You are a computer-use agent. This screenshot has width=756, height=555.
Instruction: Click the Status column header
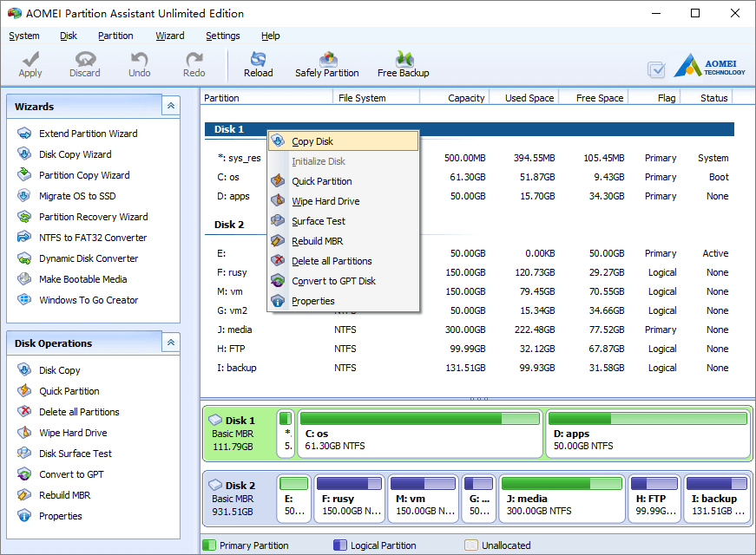[x=707, y=98]
